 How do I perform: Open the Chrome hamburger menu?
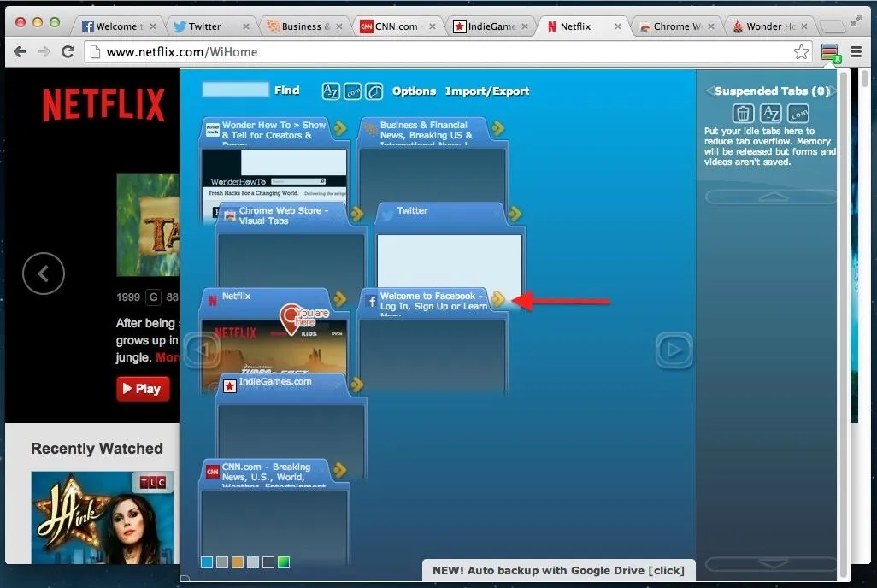(x=856, y=52)
